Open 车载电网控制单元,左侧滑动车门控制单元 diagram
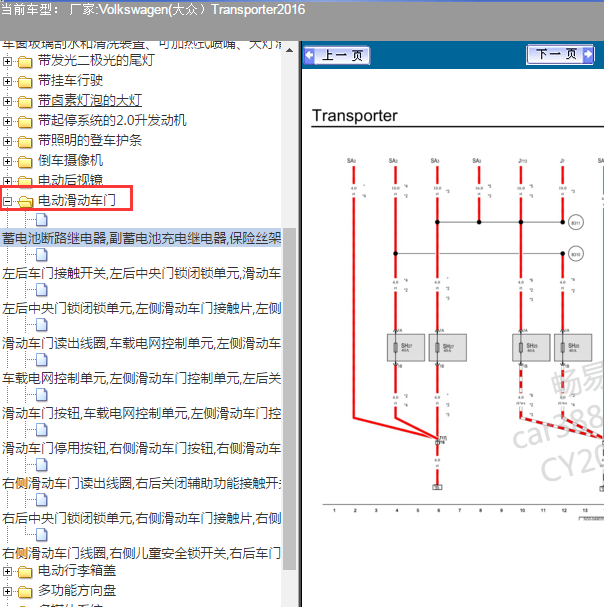The width and height of the screenshot is (604, 607). click(x=141, y=378)
